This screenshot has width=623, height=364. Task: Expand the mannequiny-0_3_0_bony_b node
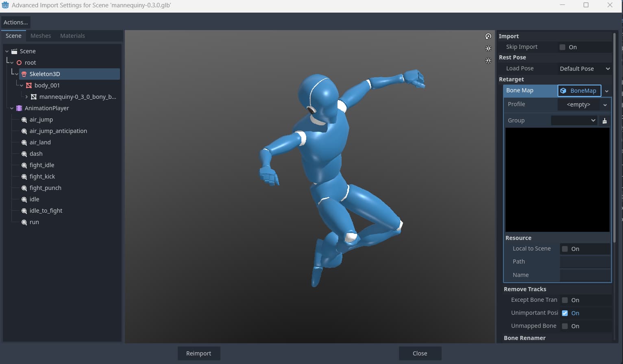[26, 97]
